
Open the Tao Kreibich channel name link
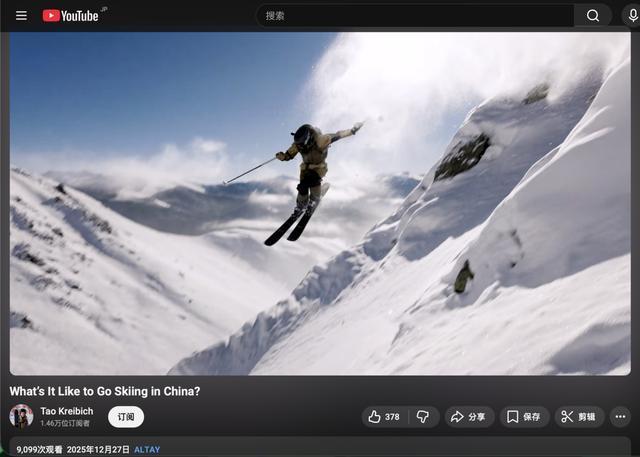(x=67, y=411)
